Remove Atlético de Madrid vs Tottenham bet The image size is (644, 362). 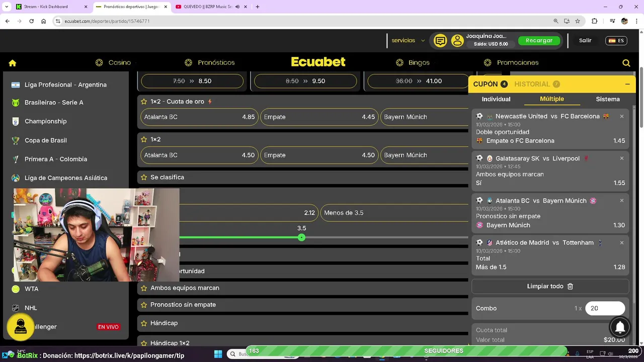pos(622,242)
